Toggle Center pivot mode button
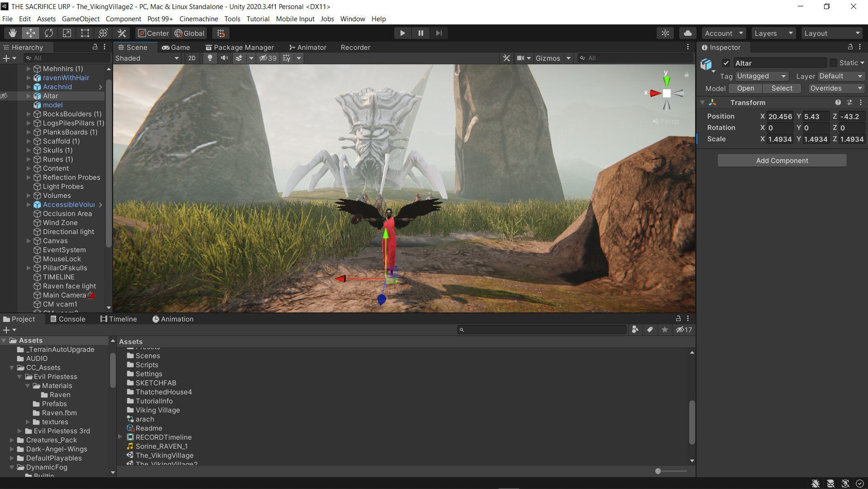 pos(153,33)
